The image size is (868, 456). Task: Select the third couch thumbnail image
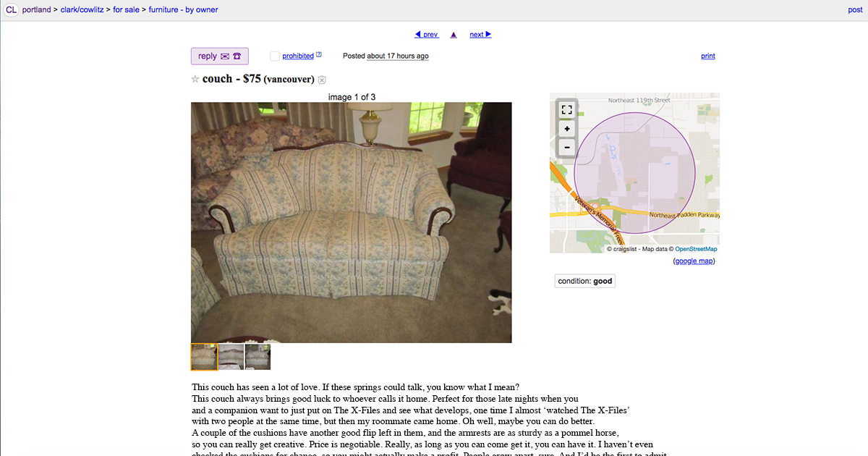pyautogui.click(x=258, y=357)
